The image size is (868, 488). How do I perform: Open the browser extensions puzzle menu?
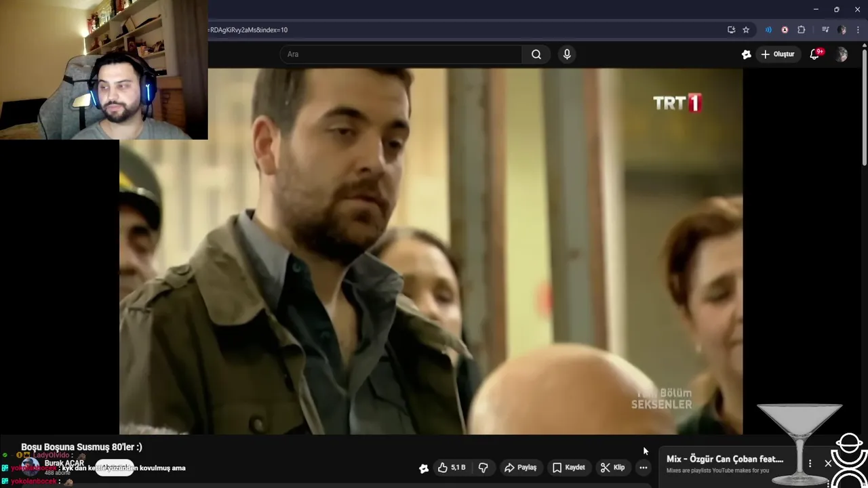801,30
